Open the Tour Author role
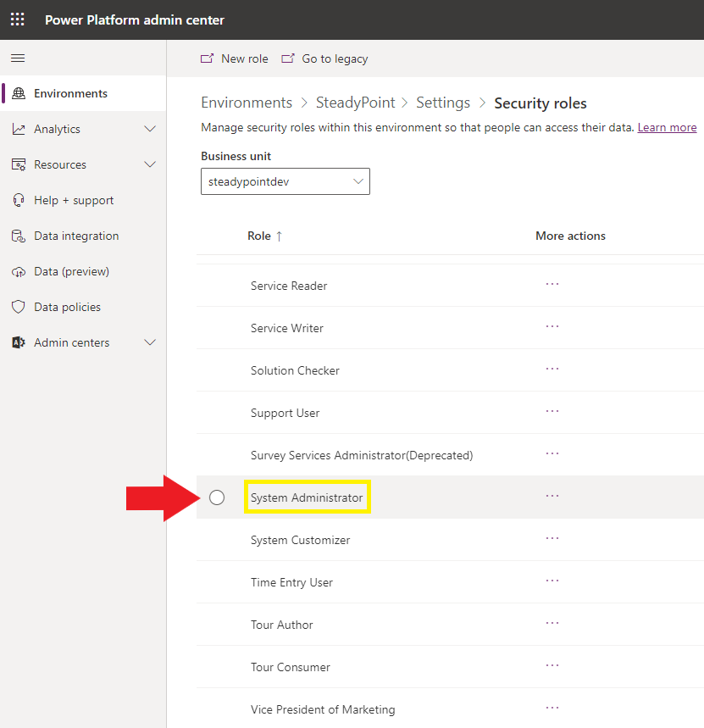This screenshot has width=704, height=728. [x=282, y=625]
